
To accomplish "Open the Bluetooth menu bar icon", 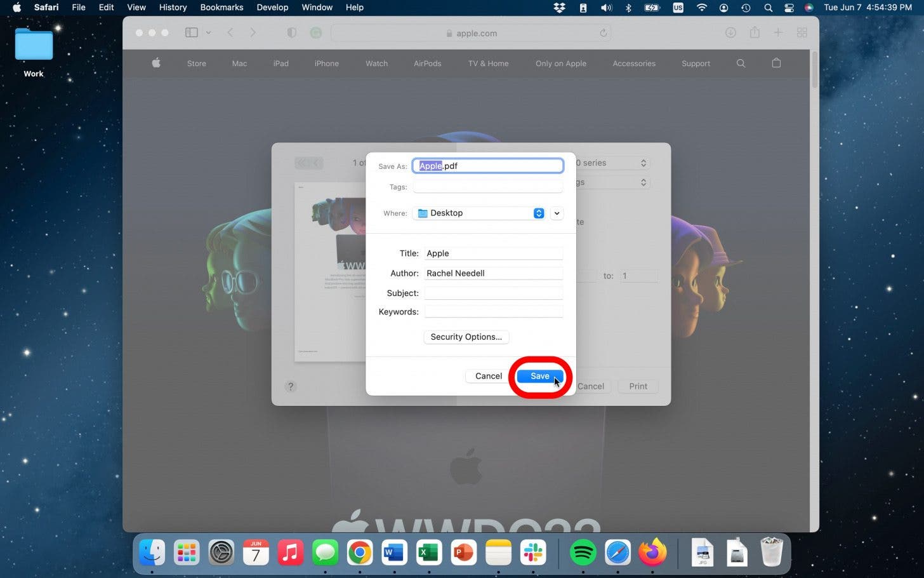I will (x=628, y=8).
